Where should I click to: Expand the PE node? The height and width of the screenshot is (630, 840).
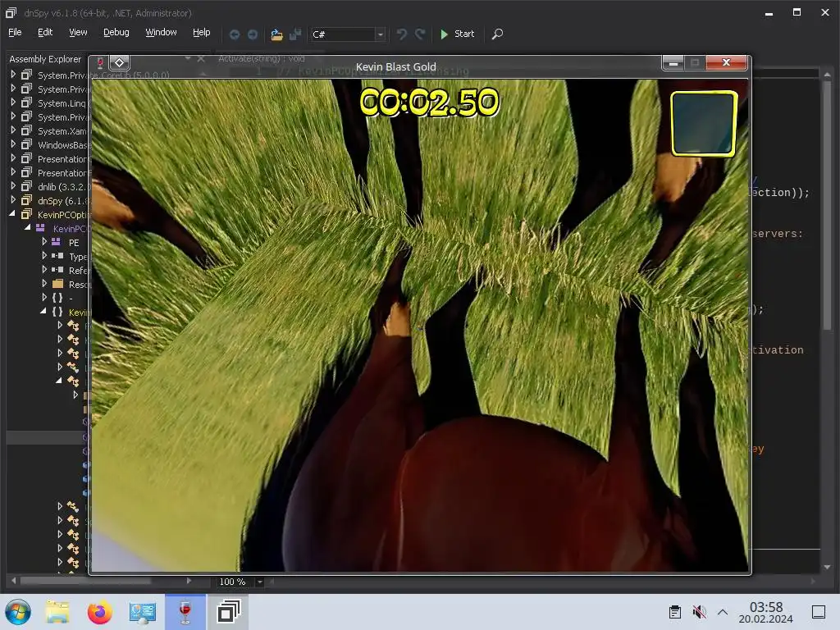coord(44,242)
